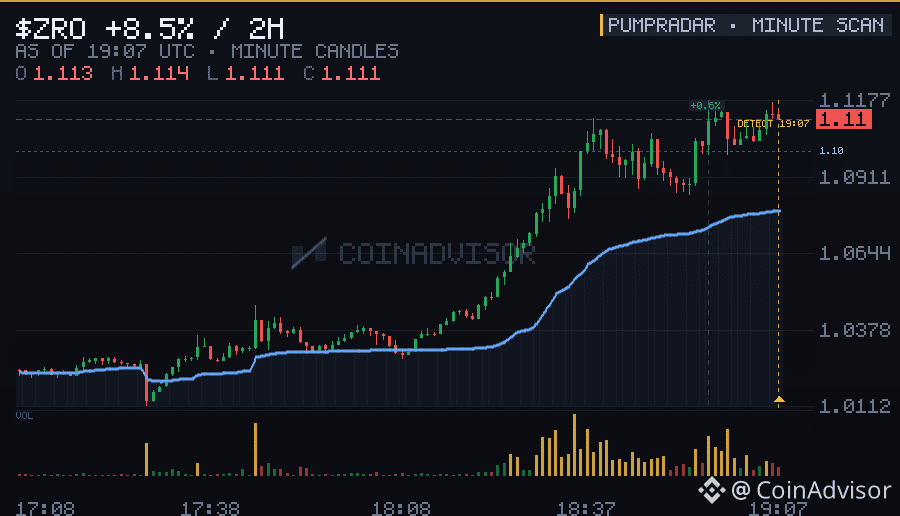900x516 pixels.
Task: Select the low value L 1.111
Action: [x=246, y=73]
